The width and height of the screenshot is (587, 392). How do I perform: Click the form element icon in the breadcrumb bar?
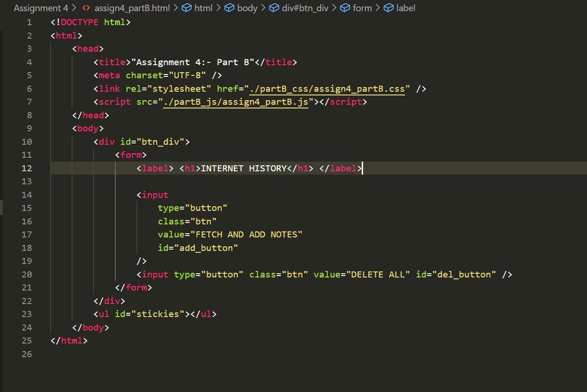pyautogui.click(x=344, y=8)
